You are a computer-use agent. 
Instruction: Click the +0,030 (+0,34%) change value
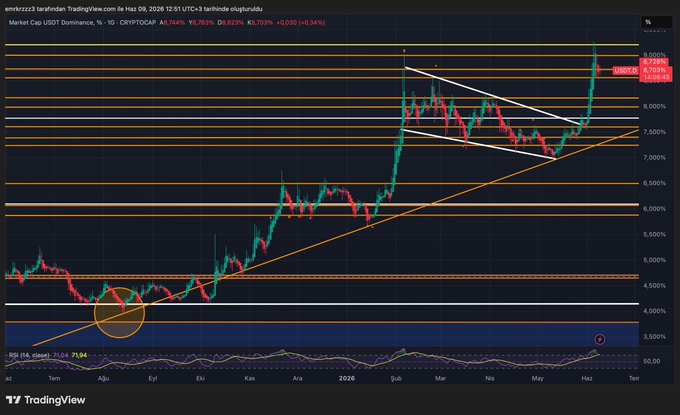pos(301,23)
